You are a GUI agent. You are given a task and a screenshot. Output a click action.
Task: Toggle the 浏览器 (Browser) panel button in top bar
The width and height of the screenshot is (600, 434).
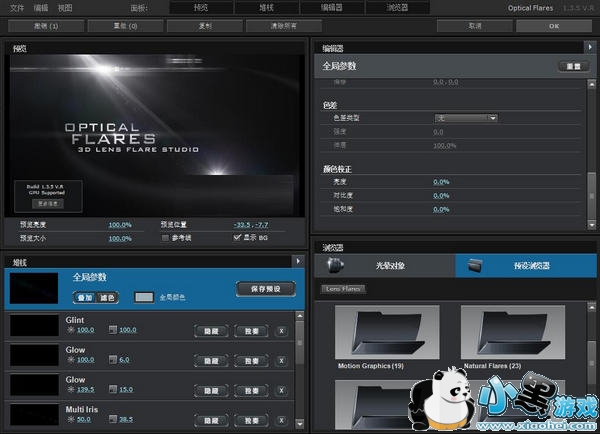(x=397, y=7)
